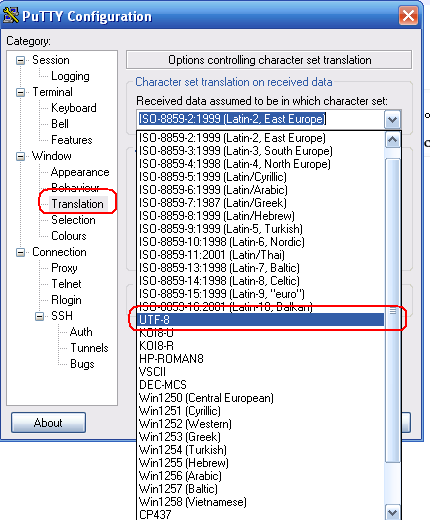Collapse the SSH tree node
430x520 pixels.
point(40,316)
